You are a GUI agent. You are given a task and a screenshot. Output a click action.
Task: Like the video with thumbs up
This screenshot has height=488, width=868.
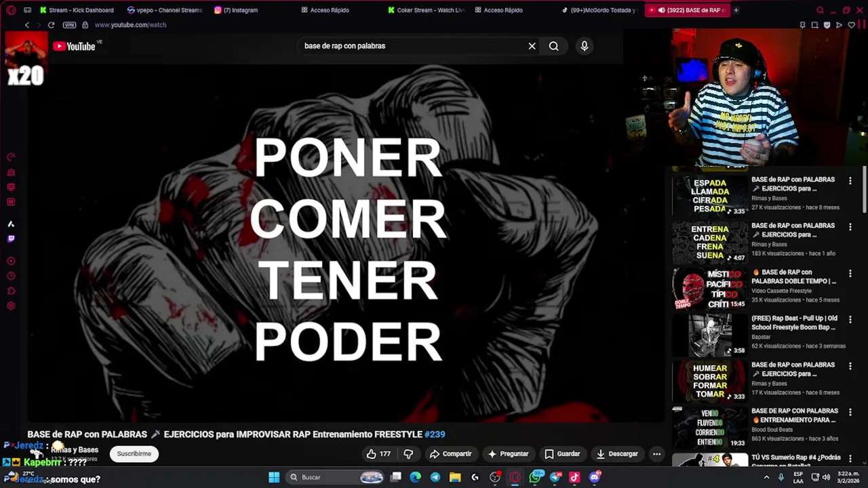coord(378,454)
